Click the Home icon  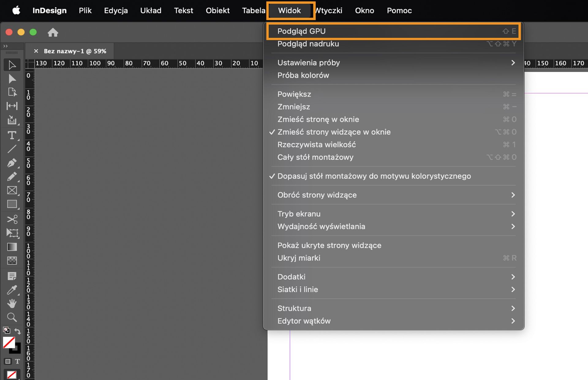53,32
